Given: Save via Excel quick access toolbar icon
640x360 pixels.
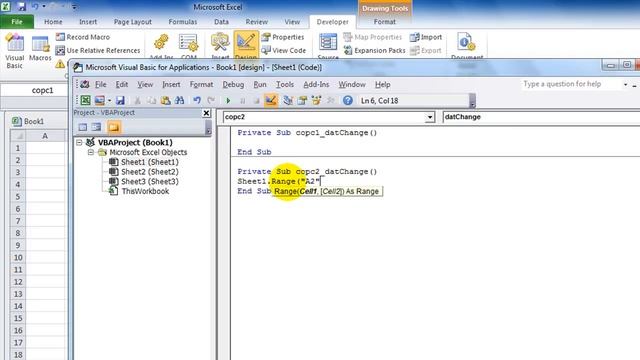Looking at the screenshot, I should coord(21,7).
